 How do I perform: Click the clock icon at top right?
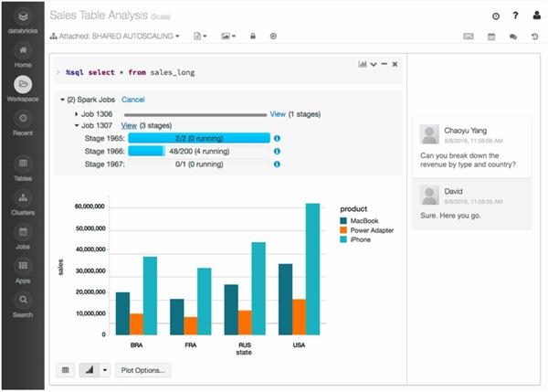tap(496, 16)
